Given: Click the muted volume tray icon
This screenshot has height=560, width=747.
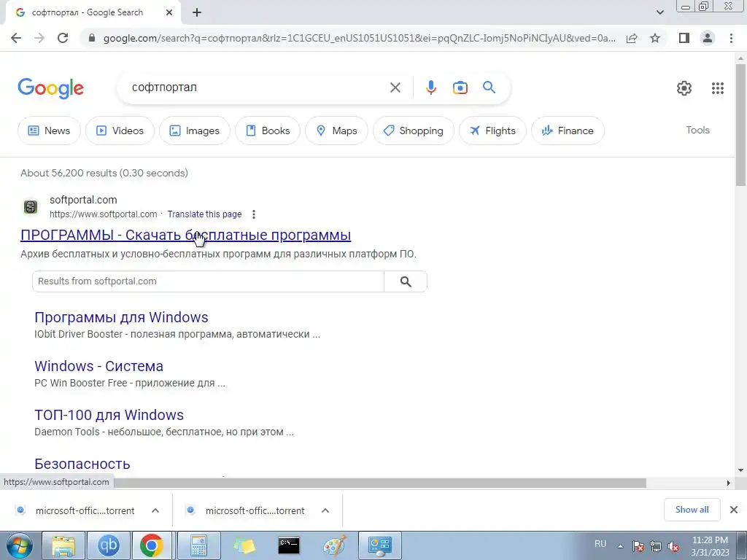Looking at the screenshot, I should click(673, 546).
